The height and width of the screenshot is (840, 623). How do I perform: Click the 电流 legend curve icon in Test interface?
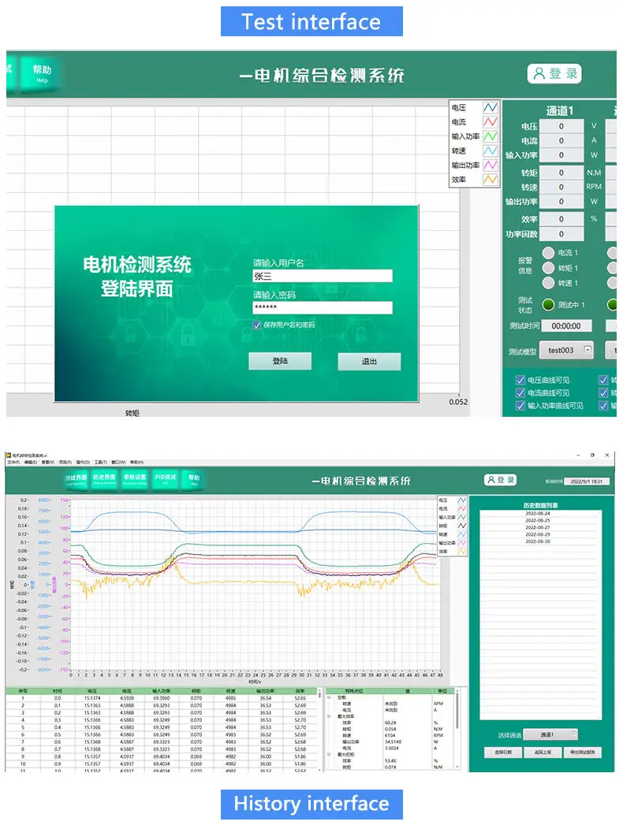click(490, 122)
